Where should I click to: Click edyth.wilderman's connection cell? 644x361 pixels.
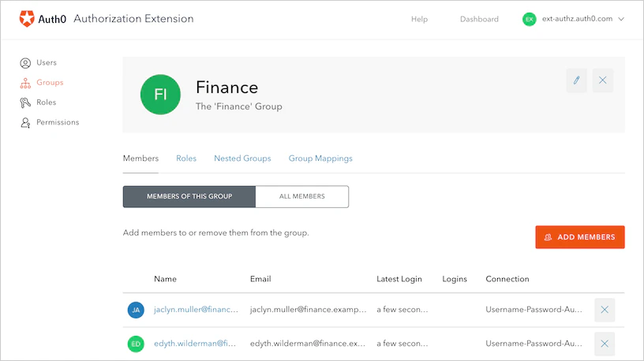click(x=534, y=344)
